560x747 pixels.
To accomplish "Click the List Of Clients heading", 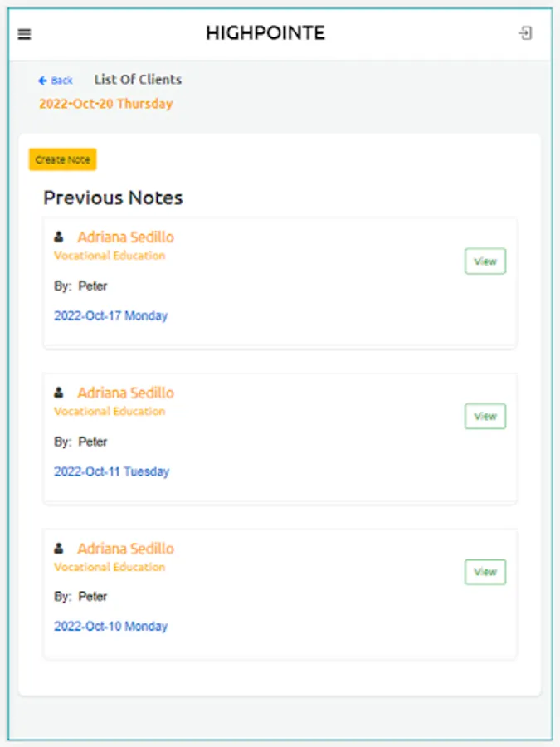I will pos(138,80).
